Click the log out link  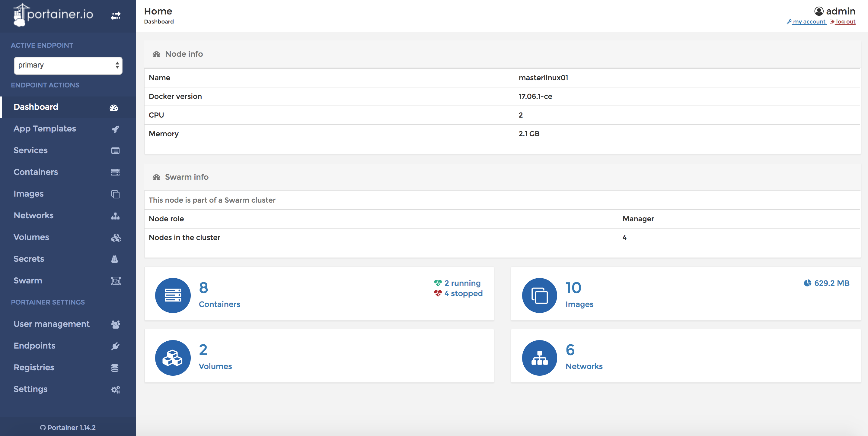tap(845, 22)
